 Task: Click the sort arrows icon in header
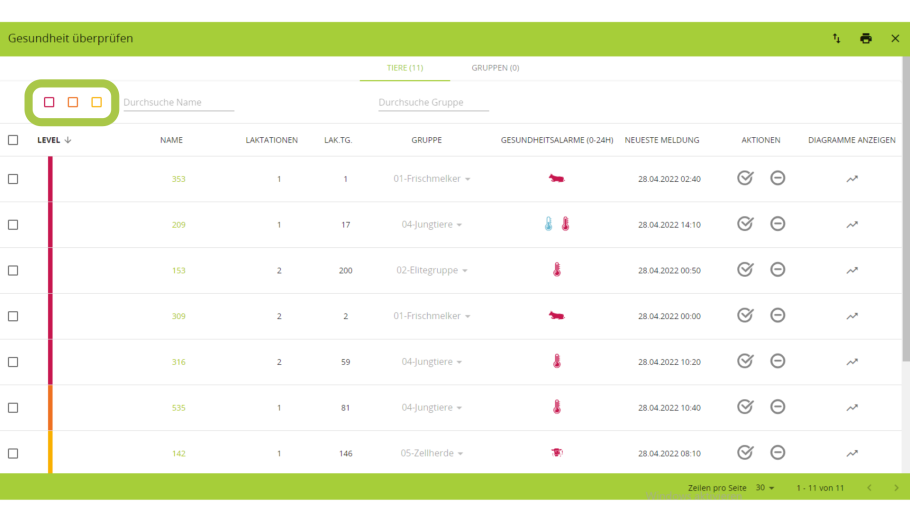coord(836,38)
